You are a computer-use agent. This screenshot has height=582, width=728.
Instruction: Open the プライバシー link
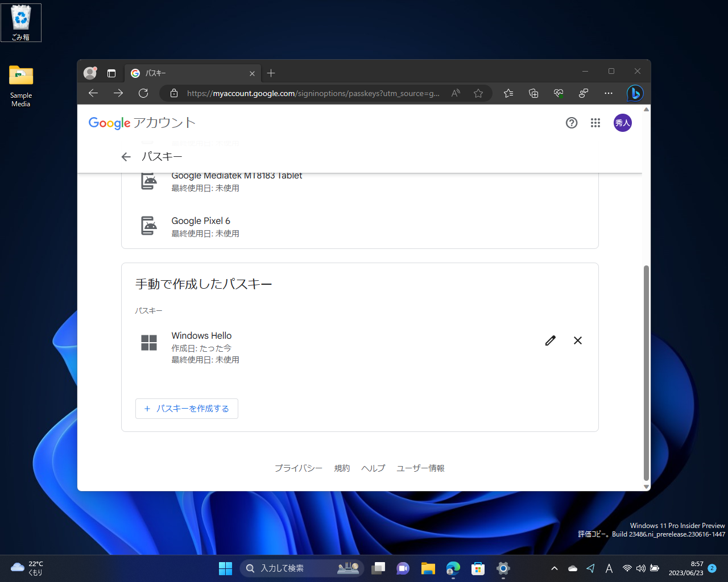[x=298, y=468]
